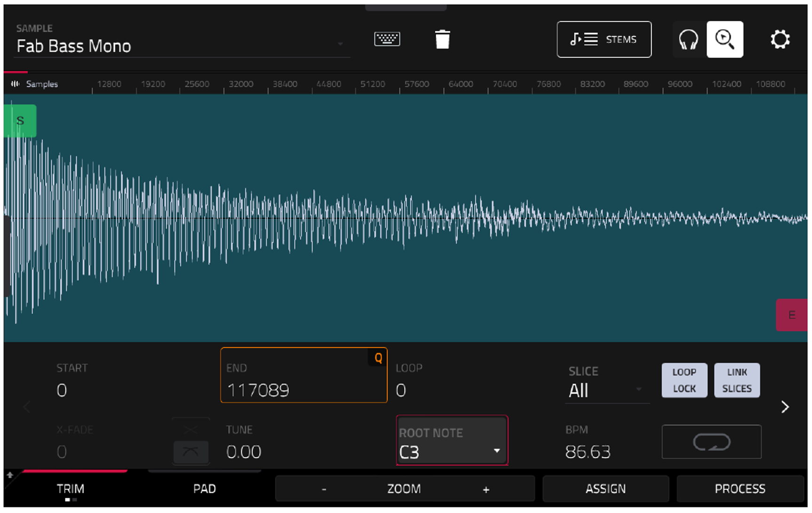Click the orange Q icon in END field
812x513 pixels.
[378, 358]
